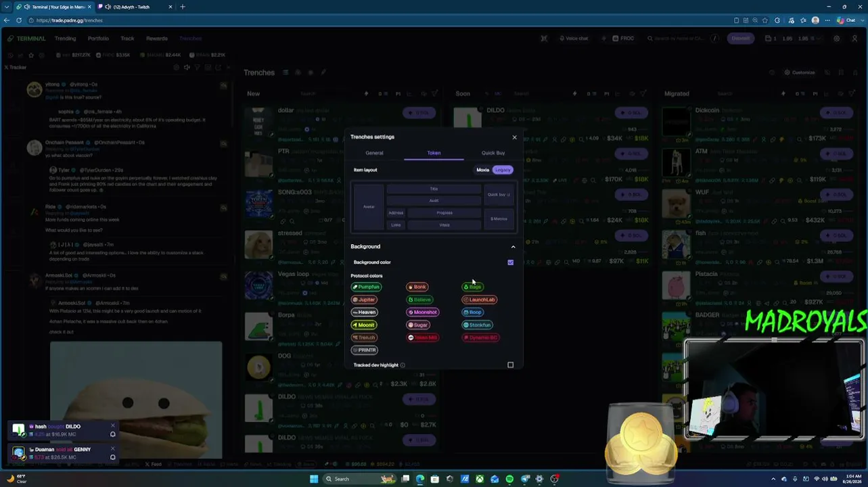The width and height of the screenshot is (868, 487).
Task: Dismiss the hash bought DILDO notification
Action: tap(113, 427)
